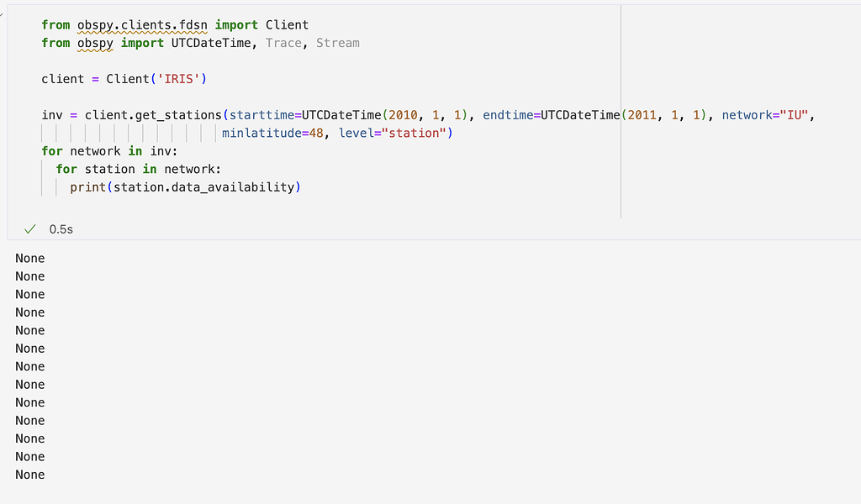The image size is (861, 504).
Task: Click the underlined obspy in second import
Action: (x=95, y=43)
